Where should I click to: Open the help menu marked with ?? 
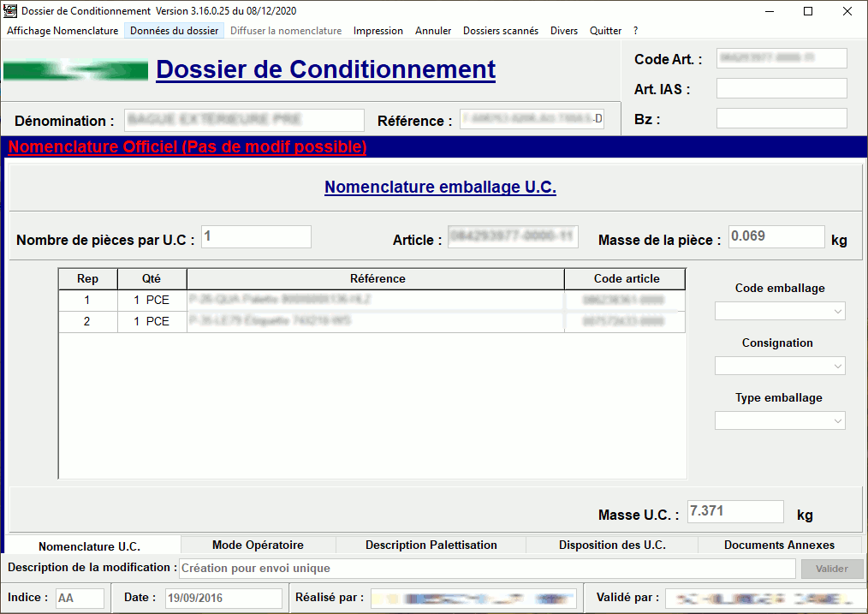click(634, 30)
